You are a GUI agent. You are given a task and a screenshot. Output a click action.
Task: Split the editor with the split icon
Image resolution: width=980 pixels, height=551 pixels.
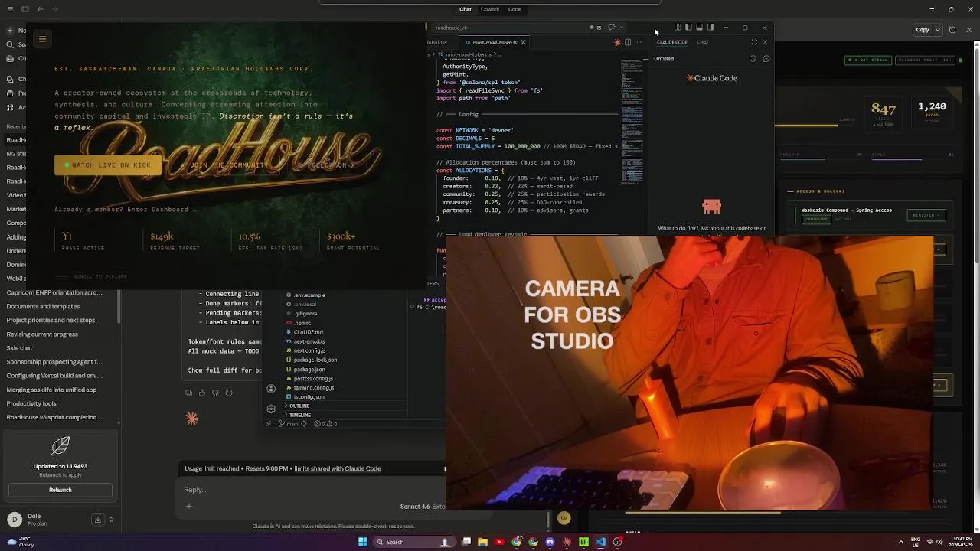628,43
